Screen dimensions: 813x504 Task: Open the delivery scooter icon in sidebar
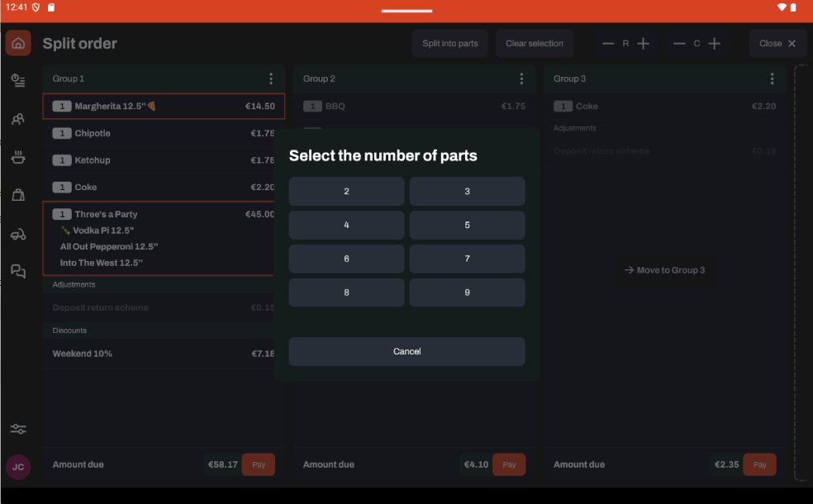tap(18, 234)
